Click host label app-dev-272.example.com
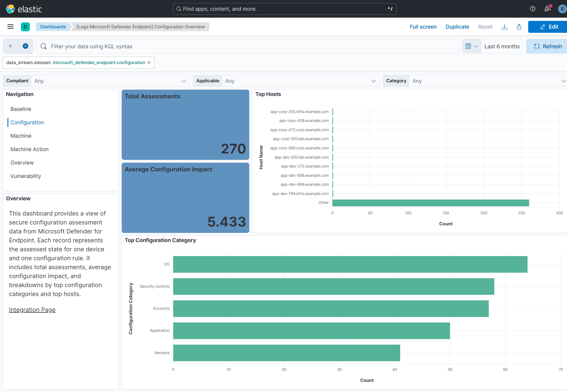 point(305,166)
